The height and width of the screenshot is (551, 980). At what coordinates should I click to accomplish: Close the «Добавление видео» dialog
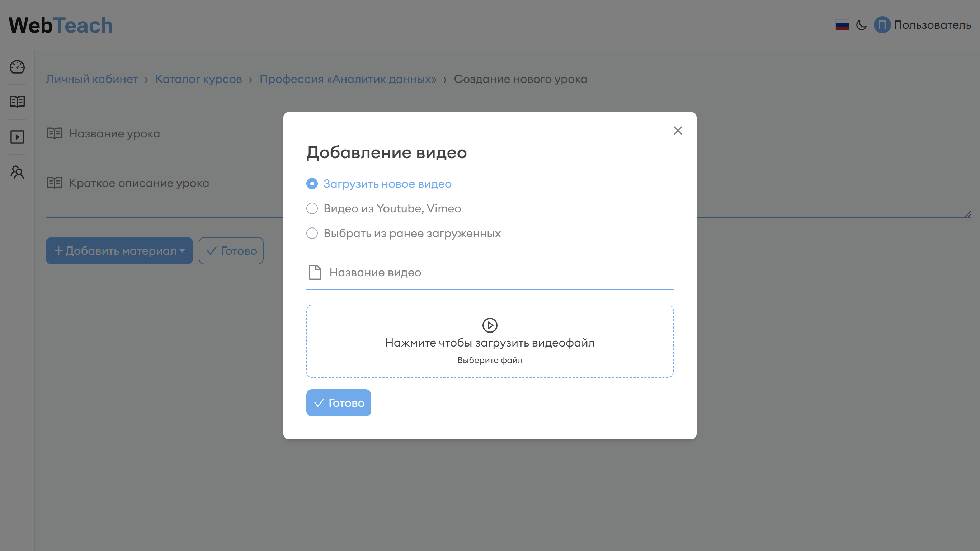click(x=678, y=131)
